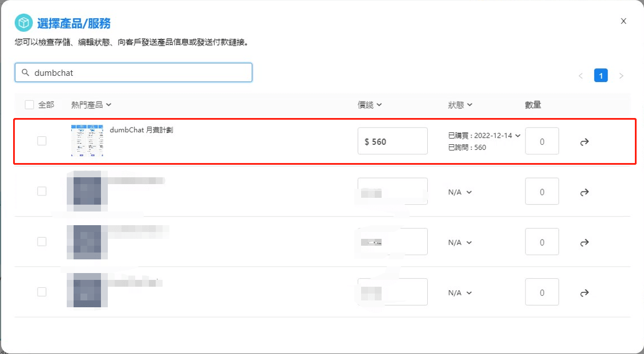Click the $ 560 price field
Screen dimensions: 644x354
click(392, 141)
